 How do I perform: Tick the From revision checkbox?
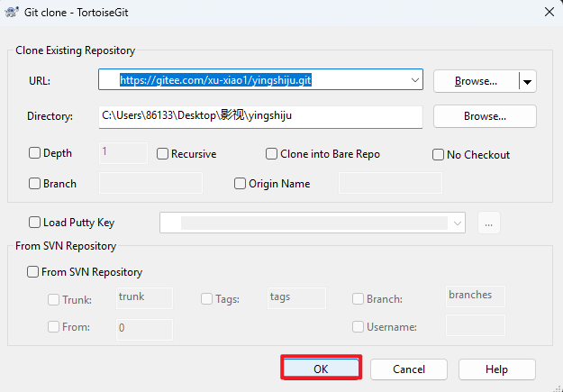(x=53, y=327)
